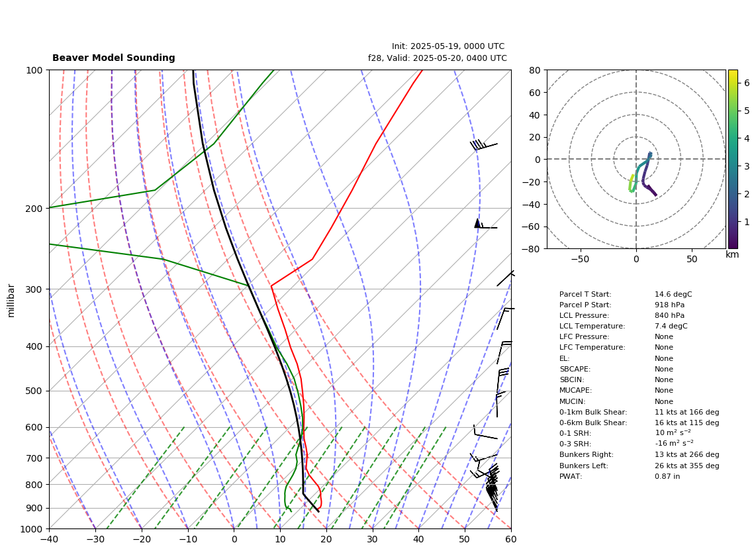Click the 'SBCIN:' label
The image size is (756, 551).
572,379
